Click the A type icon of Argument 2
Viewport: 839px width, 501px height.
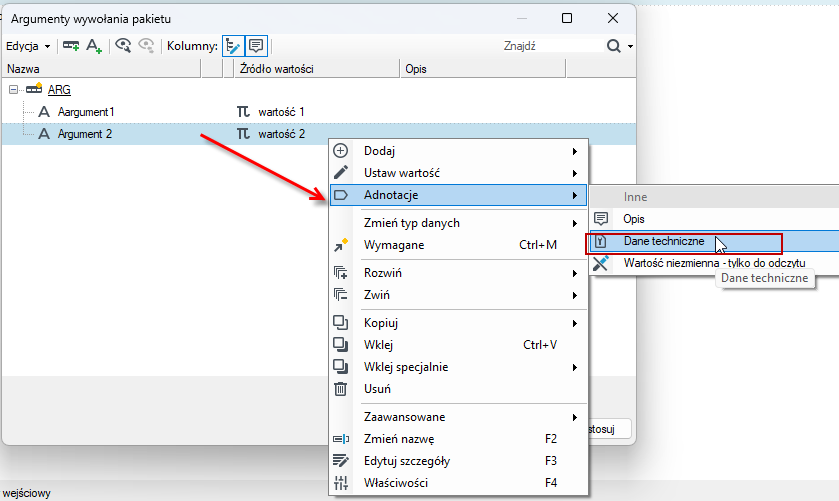point(44,134)
